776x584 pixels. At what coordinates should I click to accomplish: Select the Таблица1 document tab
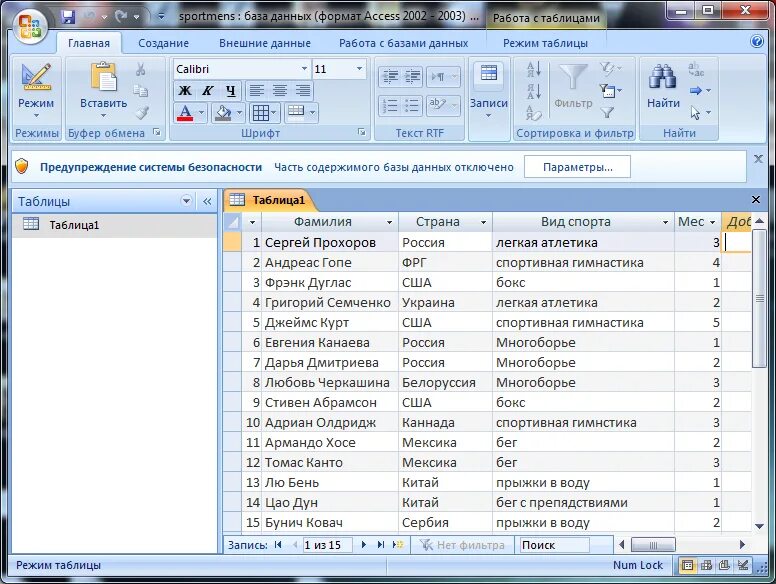270,200
